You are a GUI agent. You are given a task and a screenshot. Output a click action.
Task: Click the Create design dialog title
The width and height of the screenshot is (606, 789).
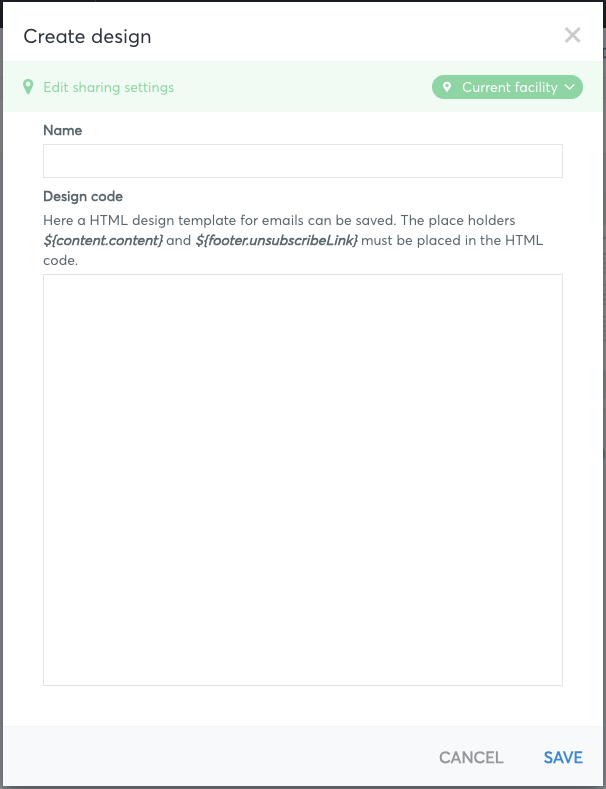coord(87,36)
